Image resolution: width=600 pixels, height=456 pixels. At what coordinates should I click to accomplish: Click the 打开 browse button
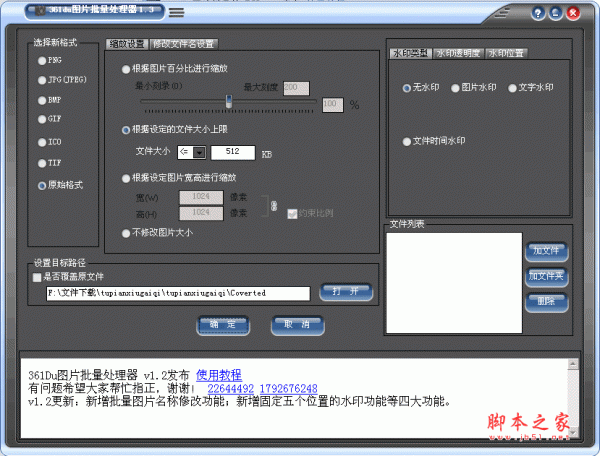(346, 292)
